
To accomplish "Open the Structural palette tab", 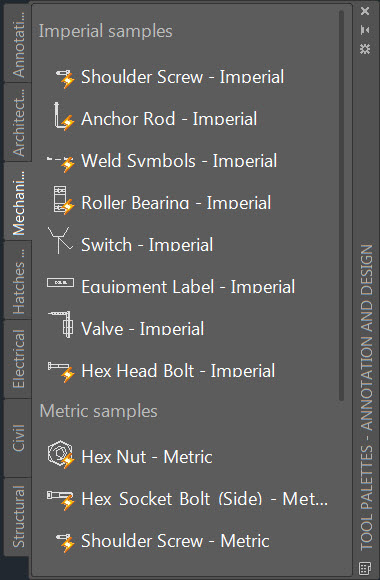I will point(18,516).
